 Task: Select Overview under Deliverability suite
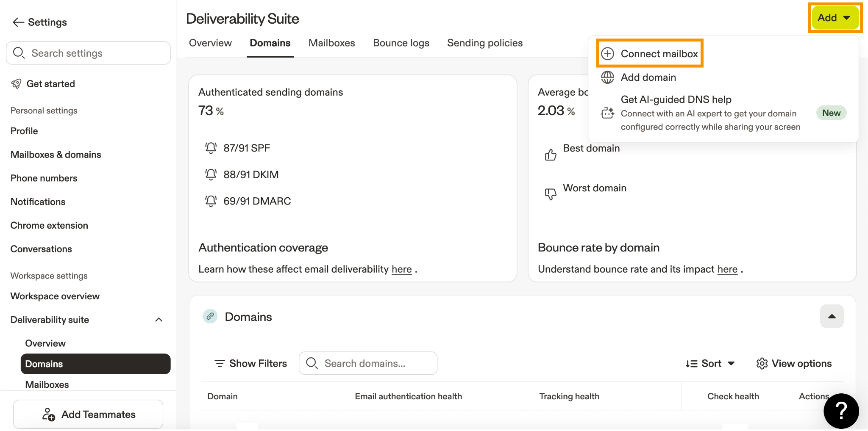point(45,343)
